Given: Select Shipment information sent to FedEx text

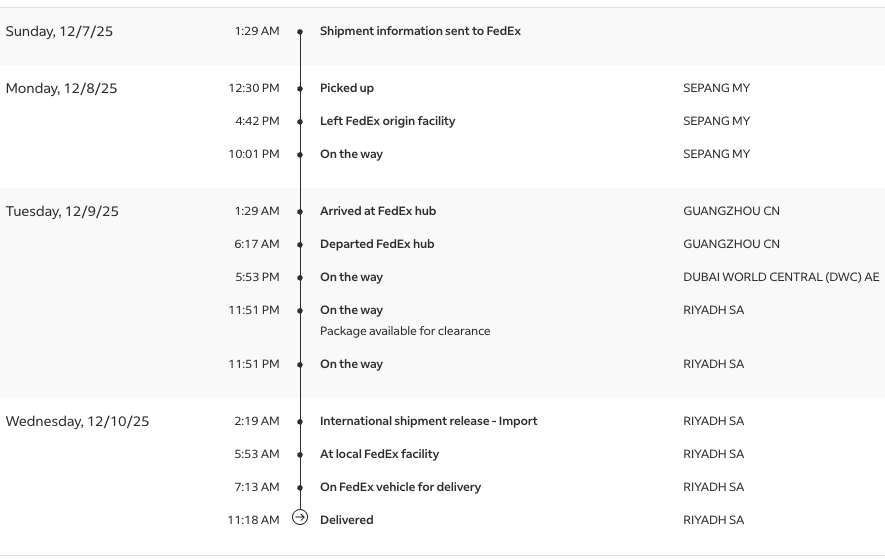Looking at the screenshot, I should pos(420,31).
